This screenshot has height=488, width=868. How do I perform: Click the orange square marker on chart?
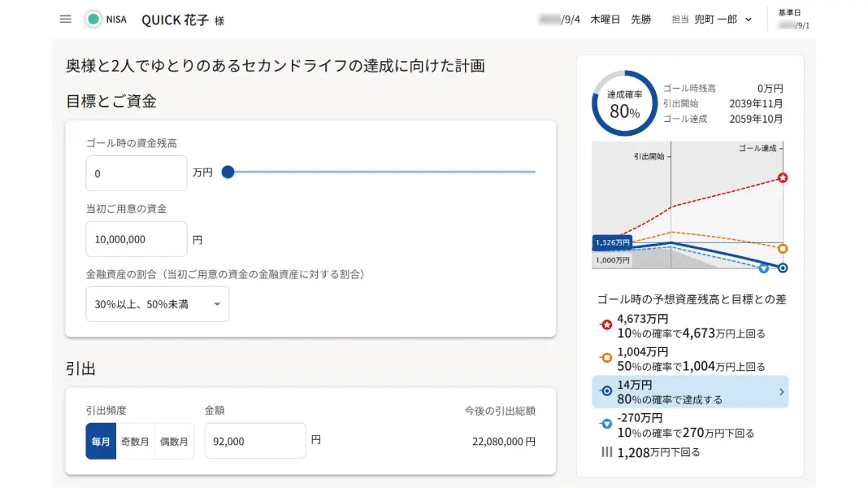pyautogui.click(x=783, y=249)
